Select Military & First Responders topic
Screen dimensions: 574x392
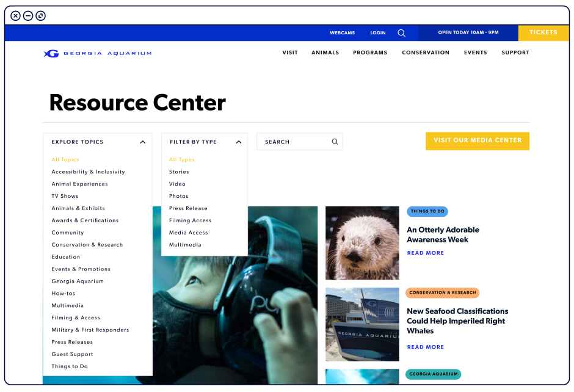90,330
